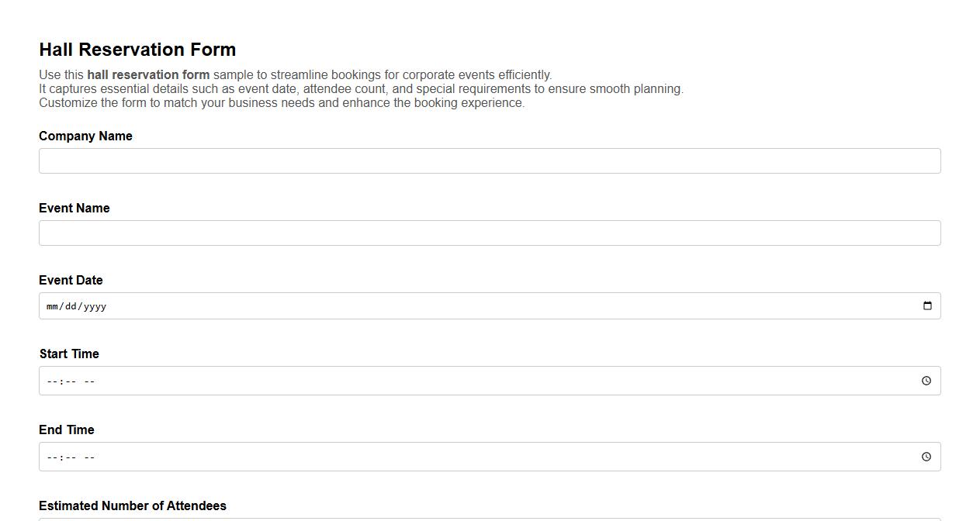
Task: Click the End Time label
Action: [x=67, y=430]
